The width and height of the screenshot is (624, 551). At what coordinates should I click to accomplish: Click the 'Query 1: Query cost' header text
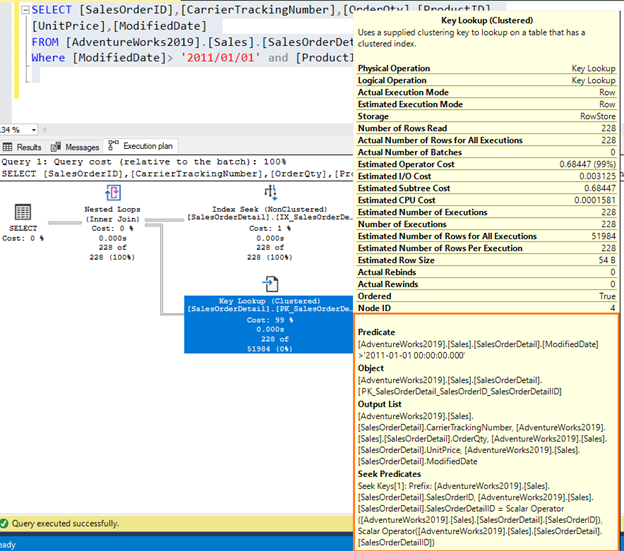coord(144,162)
